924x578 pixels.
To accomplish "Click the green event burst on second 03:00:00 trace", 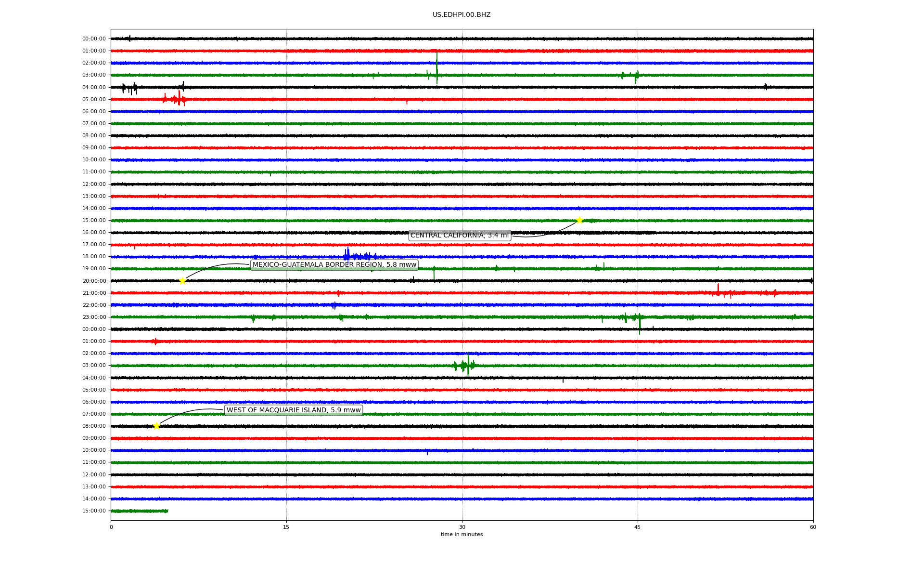I will click(x=467, y=365).
